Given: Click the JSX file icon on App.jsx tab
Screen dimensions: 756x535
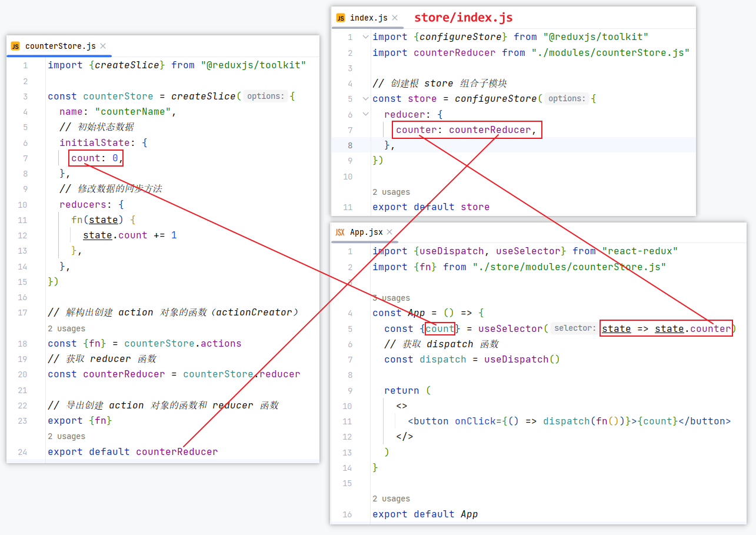Looking at the screenshot, I should click(340, 232).
